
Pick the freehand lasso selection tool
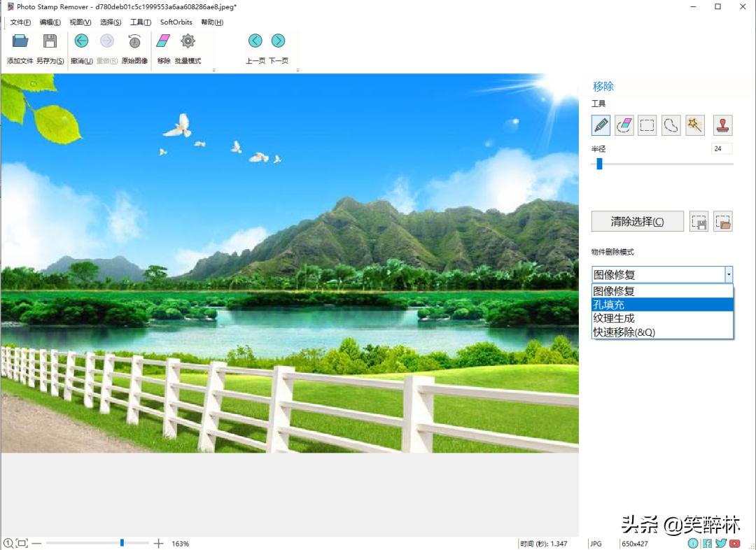click(x=671, y=125)
